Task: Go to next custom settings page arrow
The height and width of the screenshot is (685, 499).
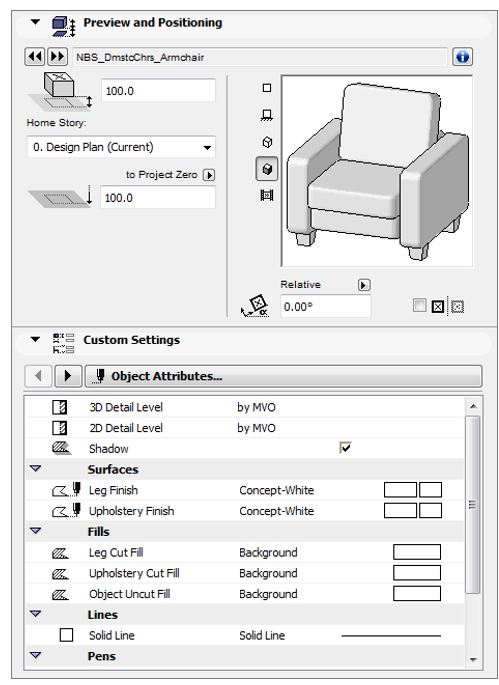Action: 68,376
